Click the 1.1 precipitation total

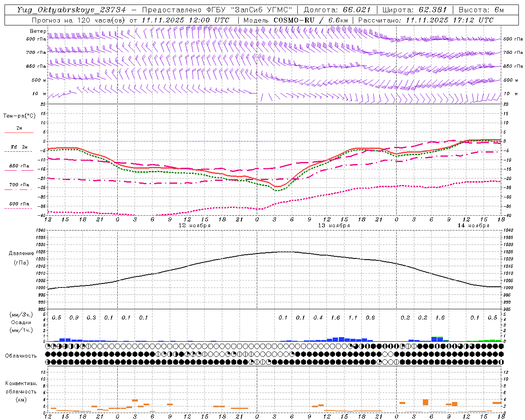point(353,318)
